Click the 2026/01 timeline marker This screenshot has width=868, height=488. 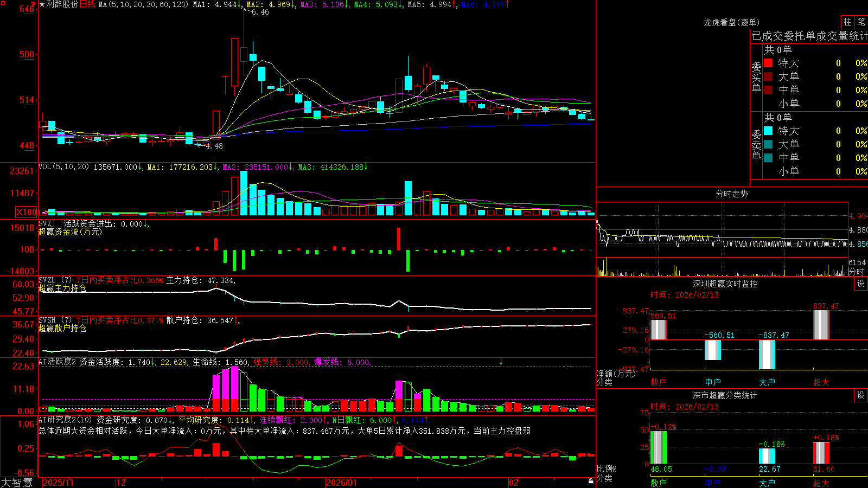(341, 483)
